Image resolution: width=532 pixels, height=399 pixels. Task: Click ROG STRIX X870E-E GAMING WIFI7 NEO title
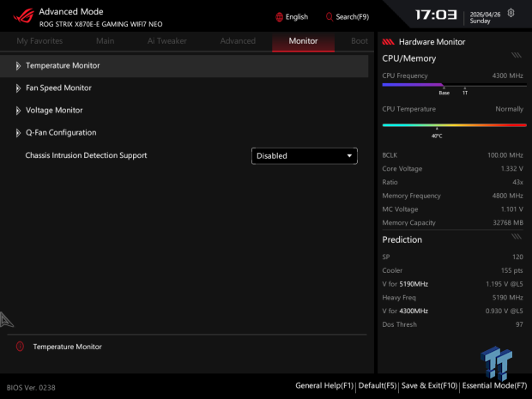pyautogui.click(x=100, y=24)
